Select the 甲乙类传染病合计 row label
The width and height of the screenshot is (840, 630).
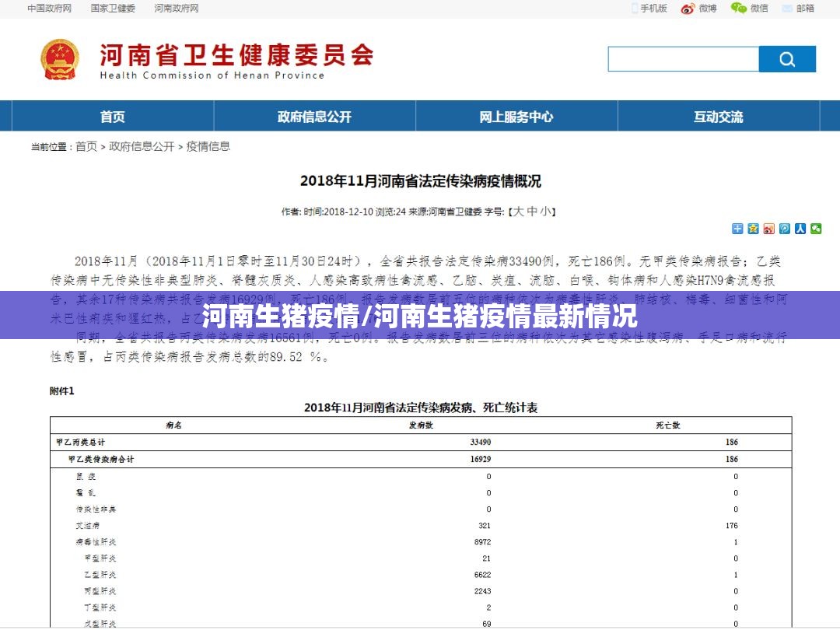(x=100, y=459)
